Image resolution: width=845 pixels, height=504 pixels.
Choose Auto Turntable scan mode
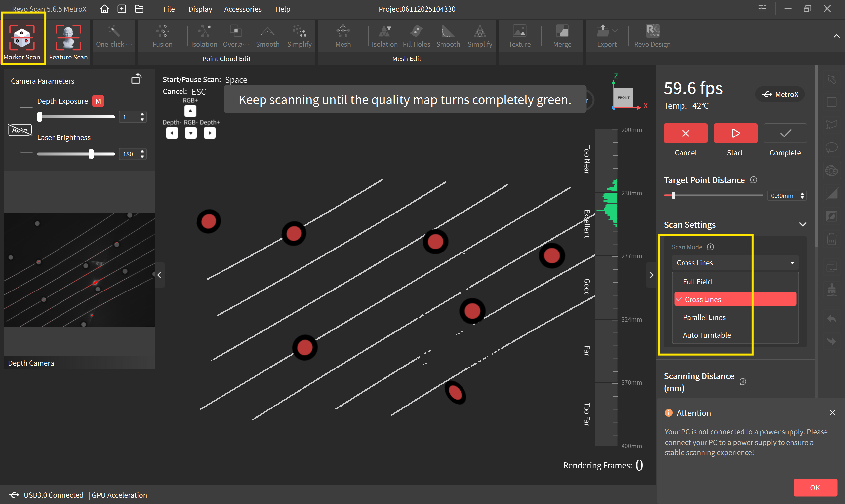[x=735, y=335]
